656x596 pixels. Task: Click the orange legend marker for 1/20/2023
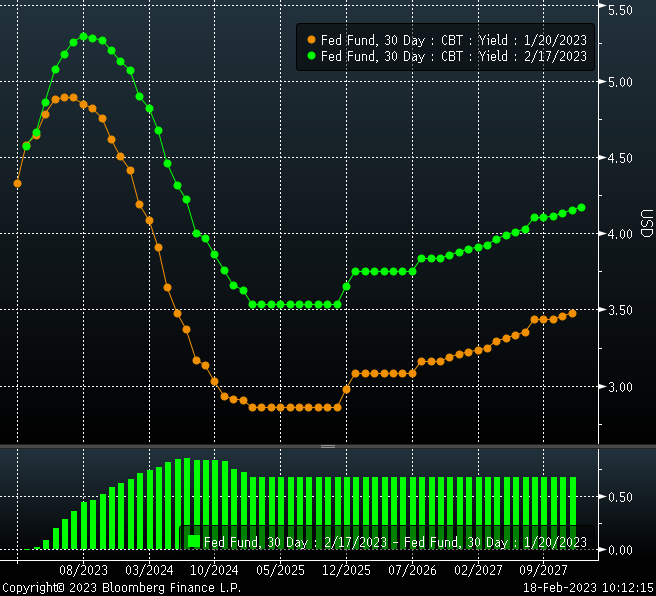pyautogui.click(x=311, y=40)
